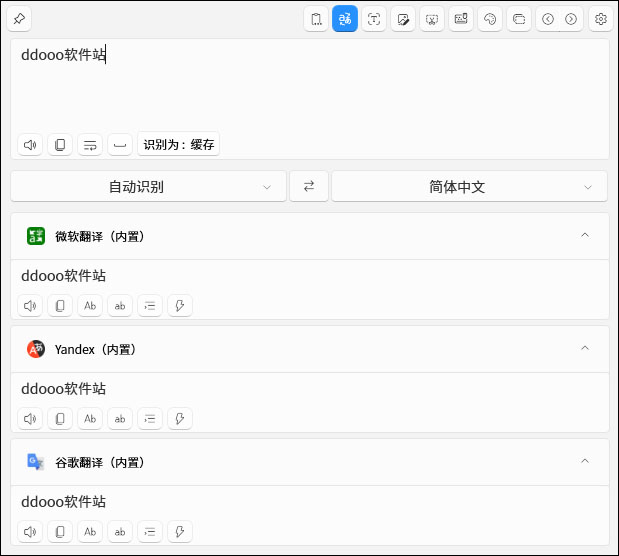Screen dimensions: 619x556
Task: Click the 微软翻译（内置）service title
Action: [100, 236]
